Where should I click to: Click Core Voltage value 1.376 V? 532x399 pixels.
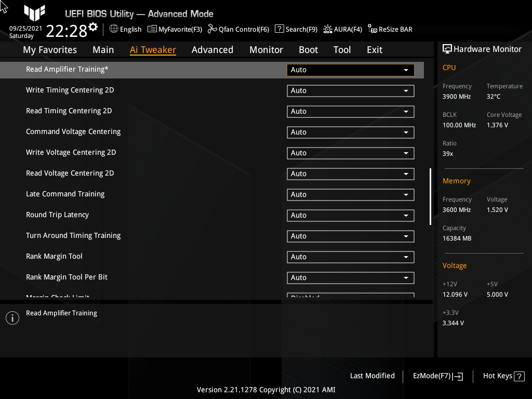pos(497,125)
